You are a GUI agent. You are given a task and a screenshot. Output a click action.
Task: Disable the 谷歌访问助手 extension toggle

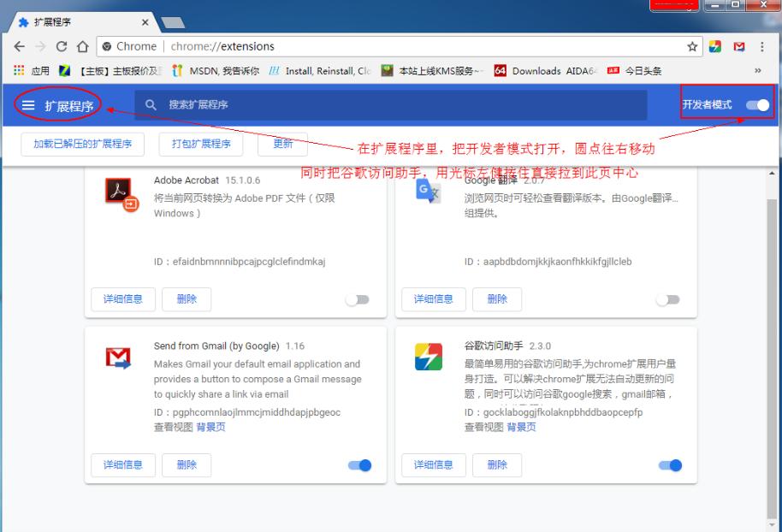(x=669, y=464)
